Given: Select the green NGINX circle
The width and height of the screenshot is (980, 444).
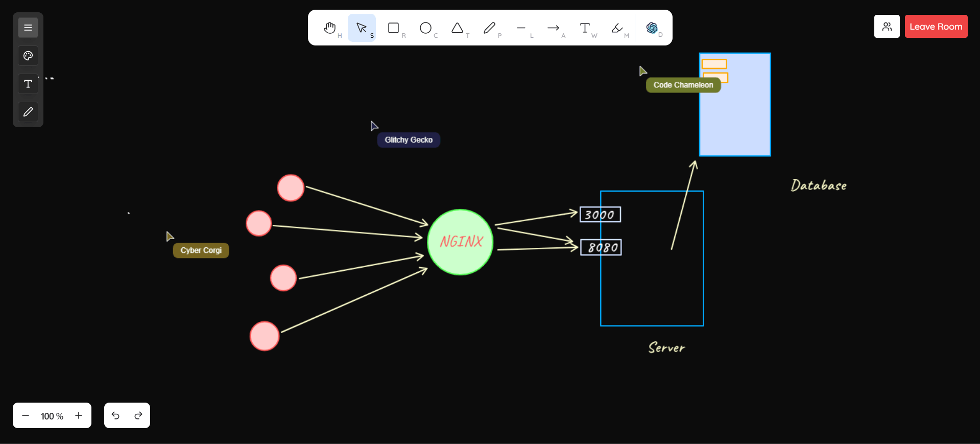Looking at the screenshot, I should 460,242.
